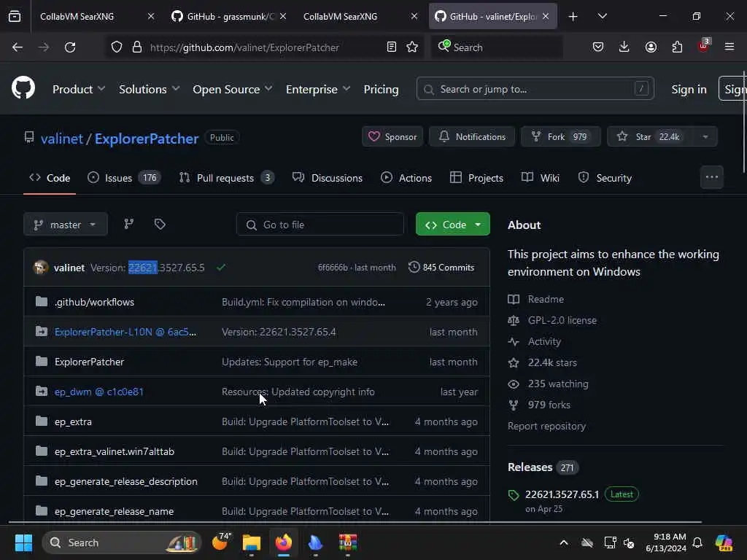Switch to the Issues tab
This screenshot has height=560, width=747.
click(x=124, y=178)
